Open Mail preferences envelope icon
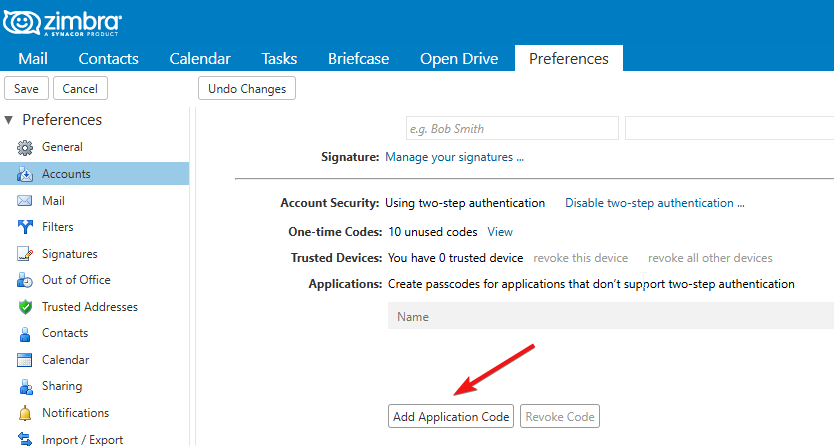This screenshot has height=446, width=834. click(25, 201)
